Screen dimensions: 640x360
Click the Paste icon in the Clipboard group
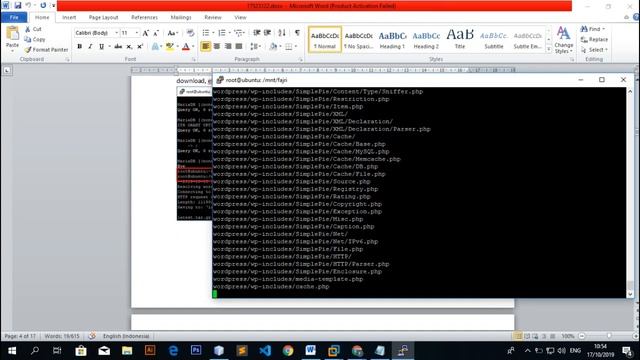click(x=12, y=34)
